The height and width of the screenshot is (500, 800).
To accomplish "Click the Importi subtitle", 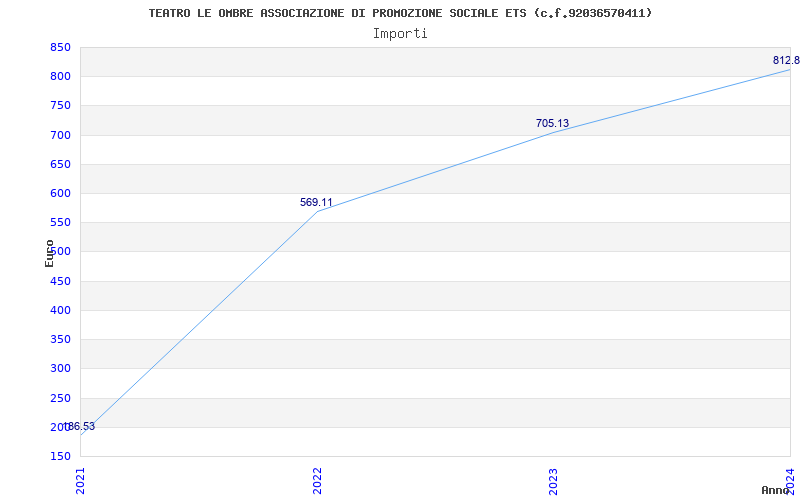I will point(400,33).
